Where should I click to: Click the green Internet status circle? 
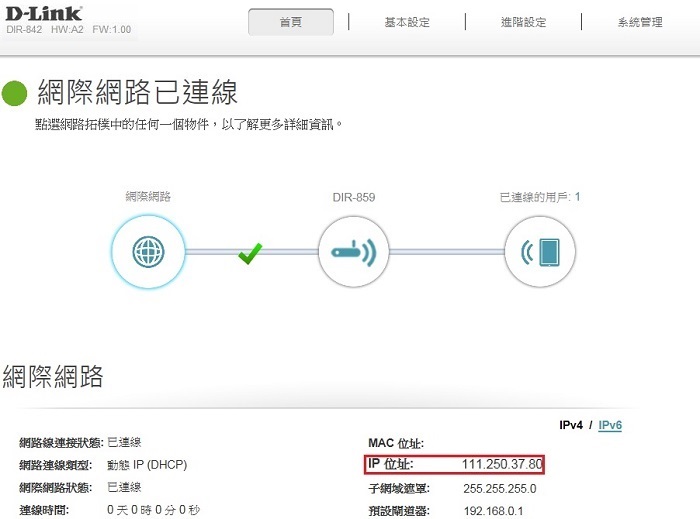tap(15, 94)
